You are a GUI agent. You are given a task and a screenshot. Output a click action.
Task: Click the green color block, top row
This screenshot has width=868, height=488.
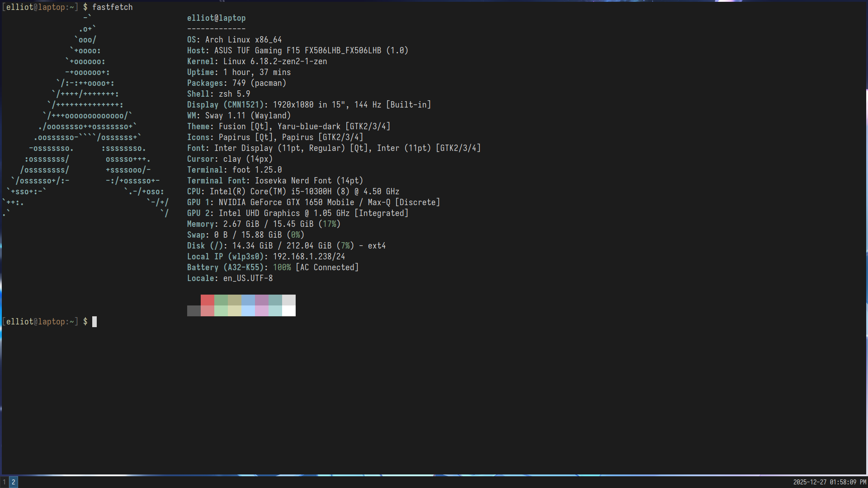coord(221,300)
